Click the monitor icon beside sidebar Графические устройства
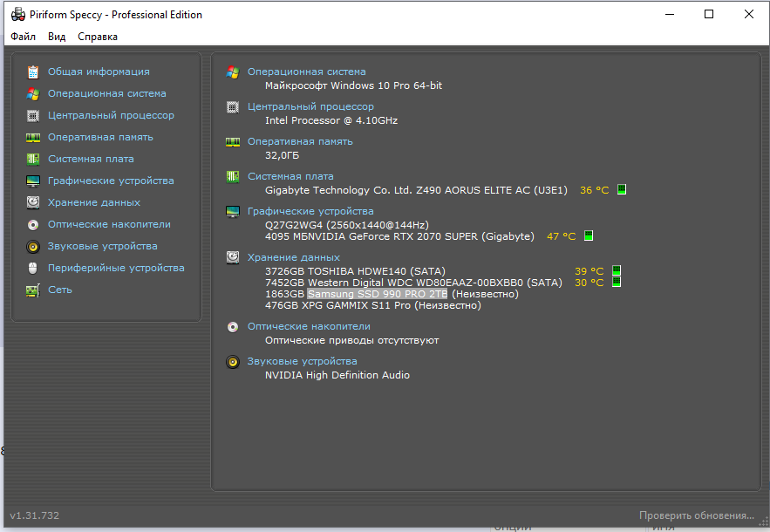 pos(33,181)
